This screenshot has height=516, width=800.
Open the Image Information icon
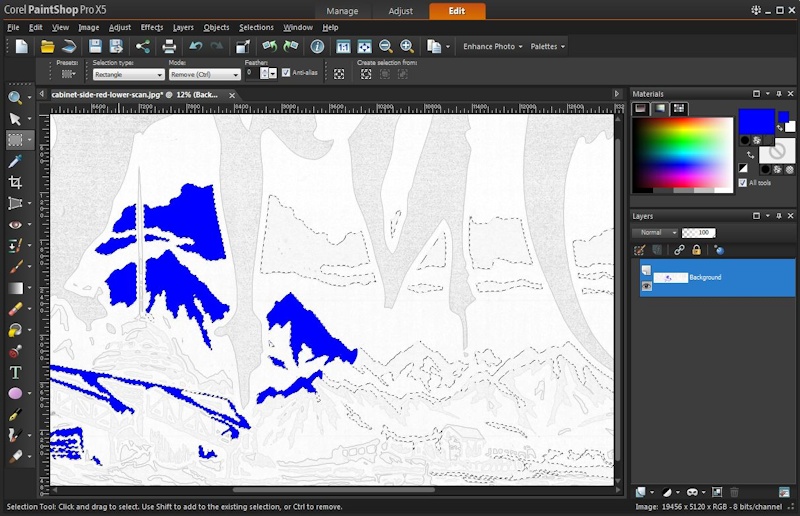point(317,46)
